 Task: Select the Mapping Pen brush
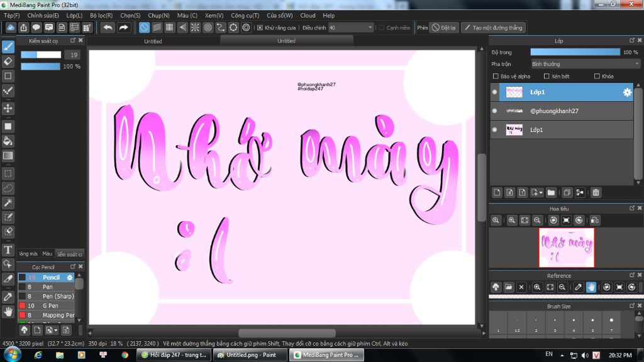coord(47,315)
